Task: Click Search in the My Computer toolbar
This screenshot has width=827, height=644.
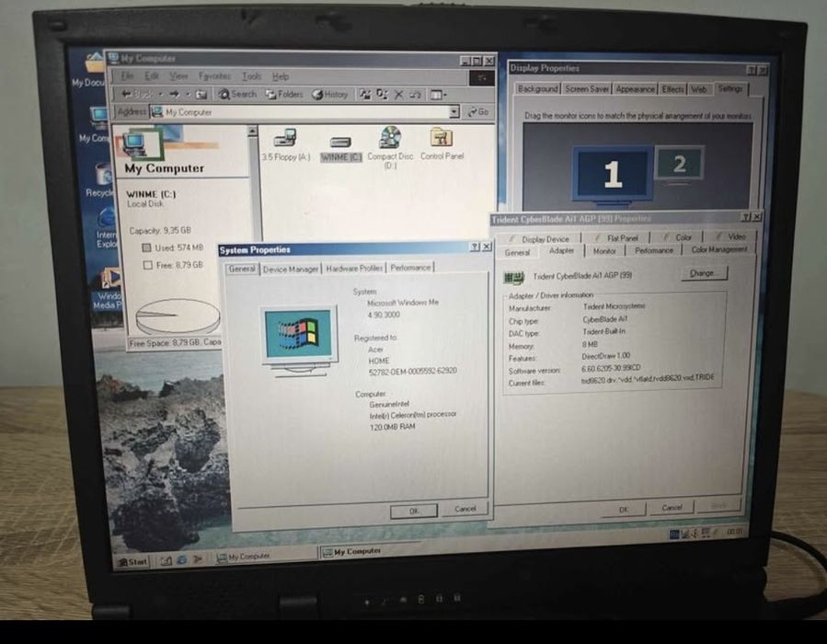Action: pyautogui.click(x=237, y=95)
